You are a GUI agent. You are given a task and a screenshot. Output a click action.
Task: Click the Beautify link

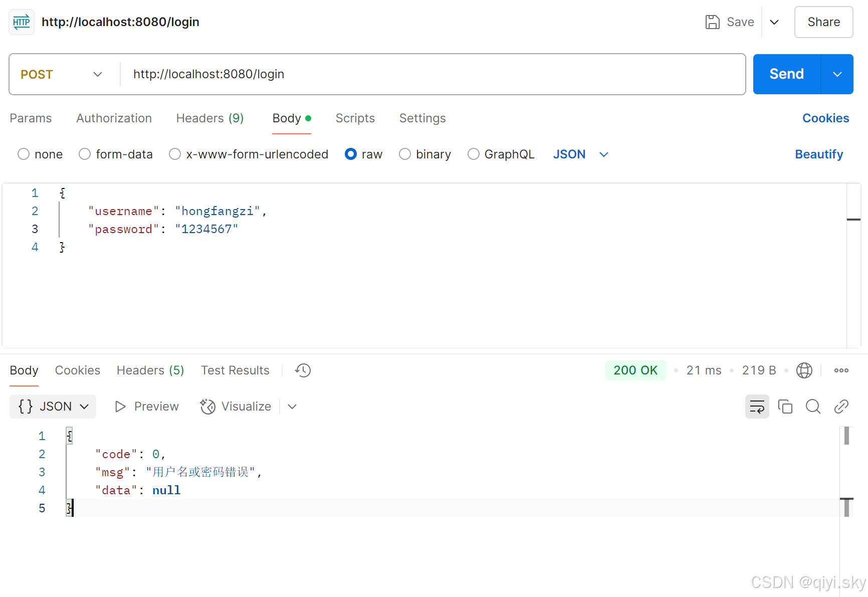pyautogui.click(x=819, y=154)
